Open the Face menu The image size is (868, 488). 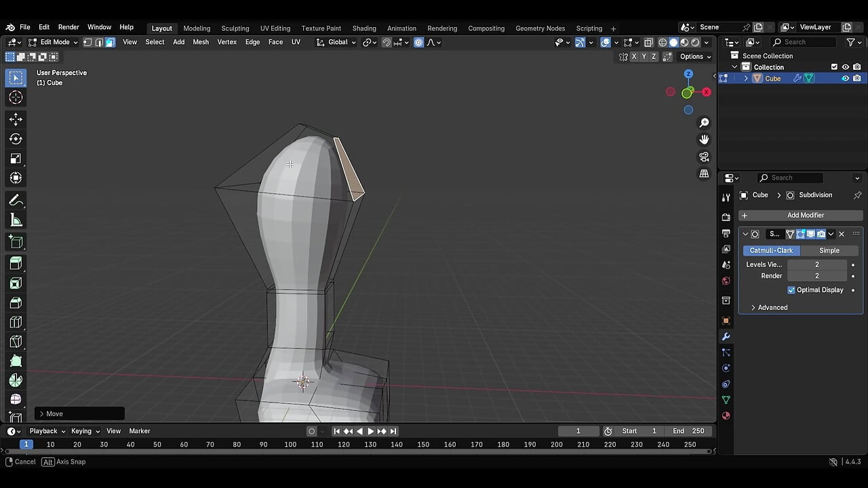(x=275, y=42)
